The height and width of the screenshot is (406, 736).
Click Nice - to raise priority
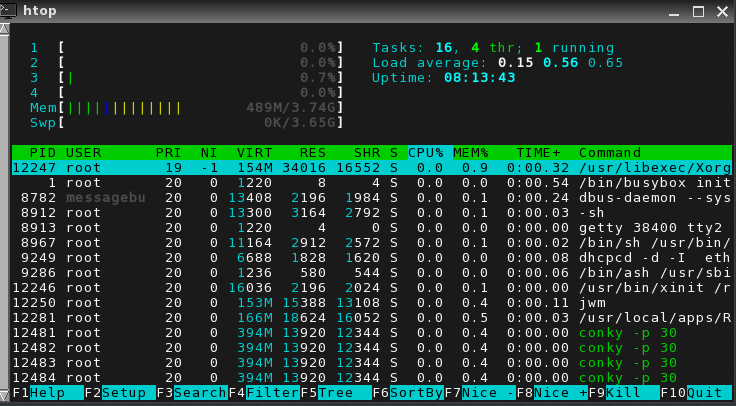pyautogui.click(x=489, y=392)
